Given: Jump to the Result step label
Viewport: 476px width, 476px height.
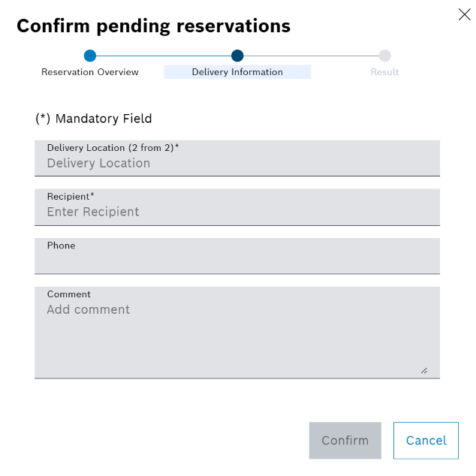Looking at the screenshot, I should [384, 72].
